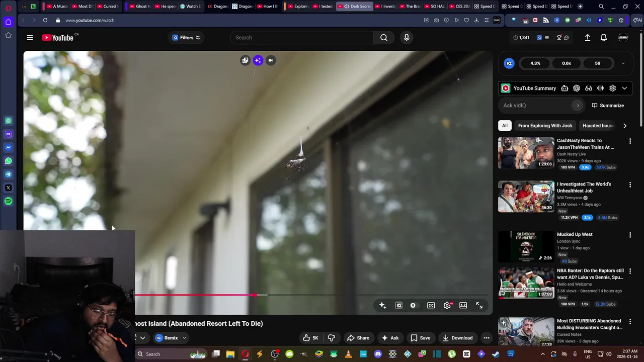Click the sparkle AI icon in player controls
Viewport: 644px width, 362px height.
(383, 305)
